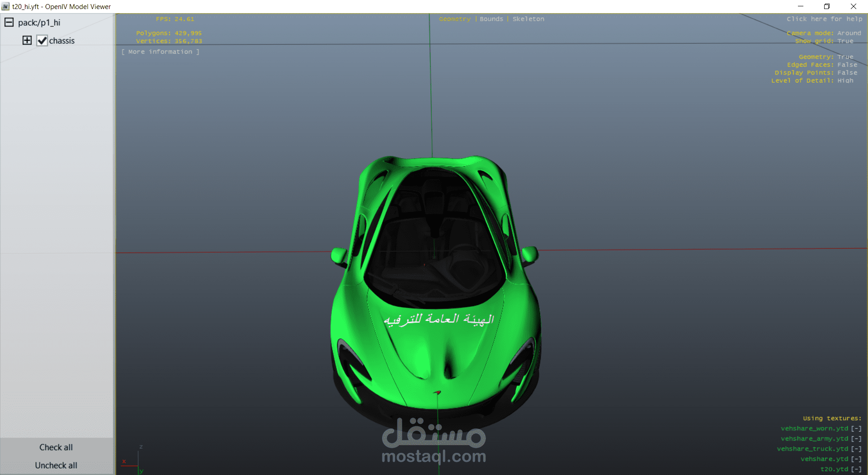Switch to the Skeleton view tab
868x475 pixels.
click(x=528, y=19)
